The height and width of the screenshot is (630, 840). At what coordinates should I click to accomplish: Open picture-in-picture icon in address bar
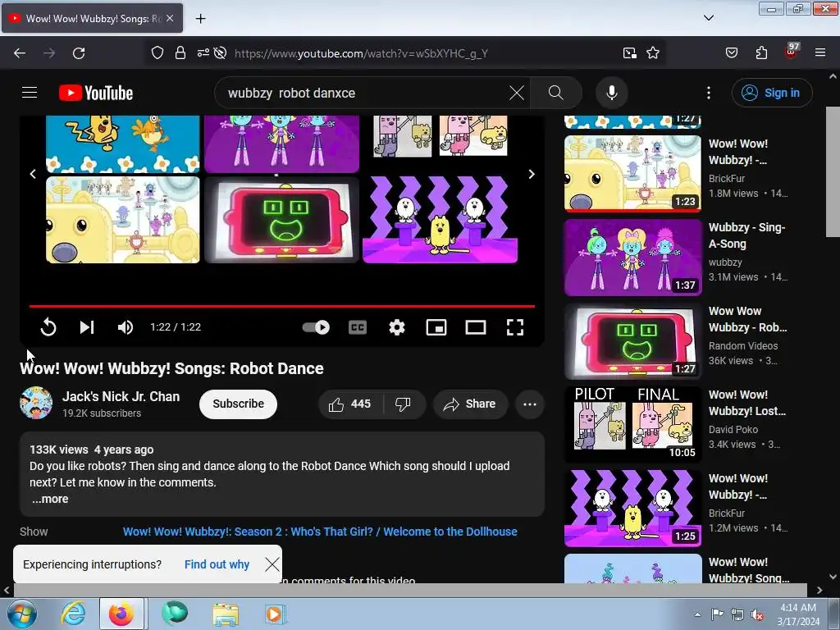coord(629,53)
